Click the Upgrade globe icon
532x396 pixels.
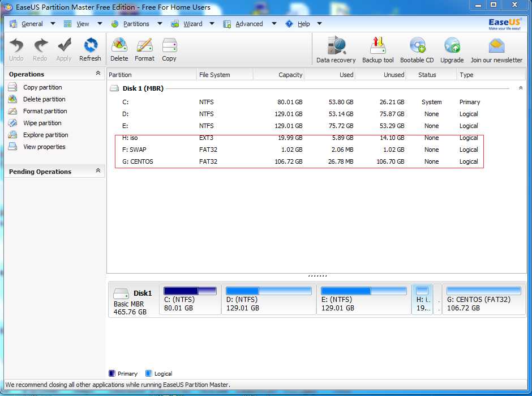coord(452,45)
